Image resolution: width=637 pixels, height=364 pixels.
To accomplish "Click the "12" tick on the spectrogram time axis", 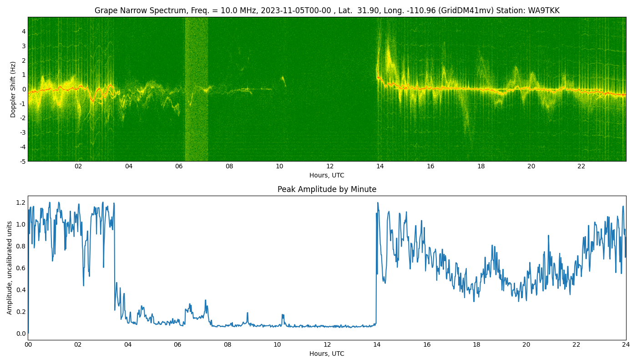I will click(x=330, y=167).
